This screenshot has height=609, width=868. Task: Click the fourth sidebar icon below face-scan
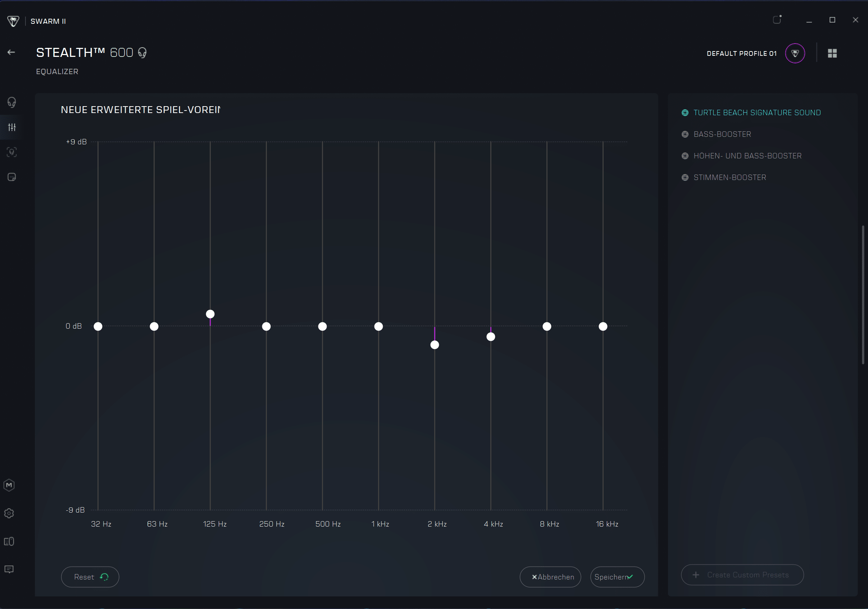point(12,177)
